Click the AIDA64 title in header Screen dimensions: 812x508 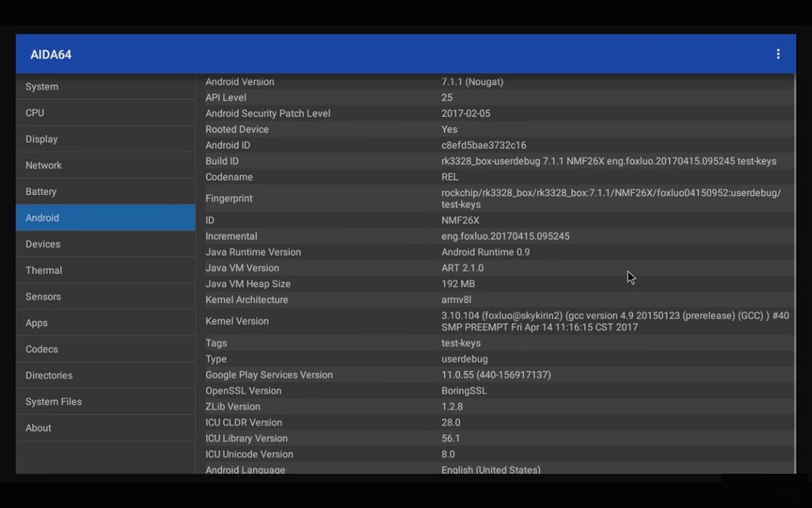click(x=51, y=55)
